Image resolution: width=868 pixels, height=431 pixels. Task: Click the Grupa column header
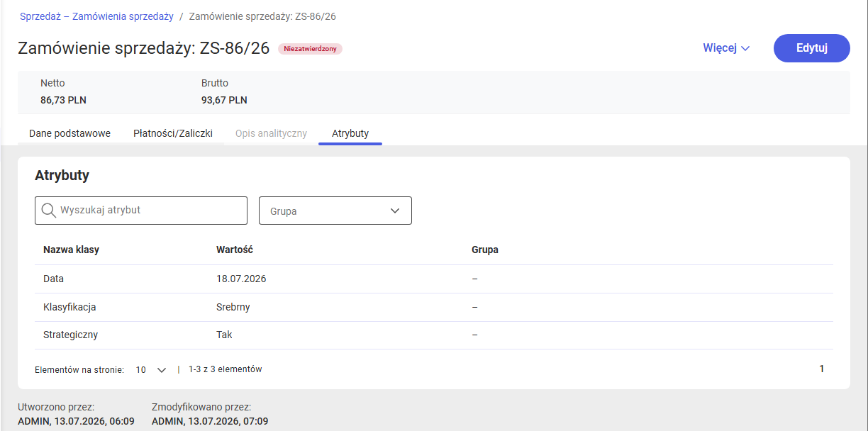coord(485,250)
